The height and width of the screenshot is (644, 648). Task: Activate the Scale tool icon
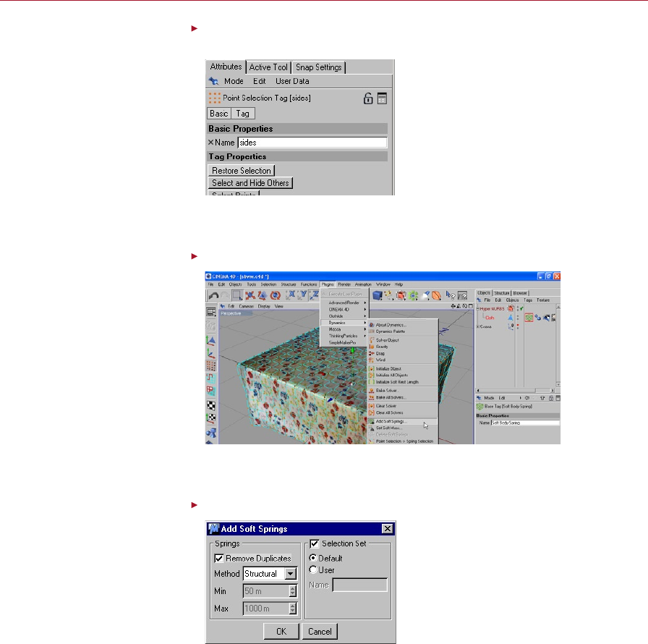point(263,295)
